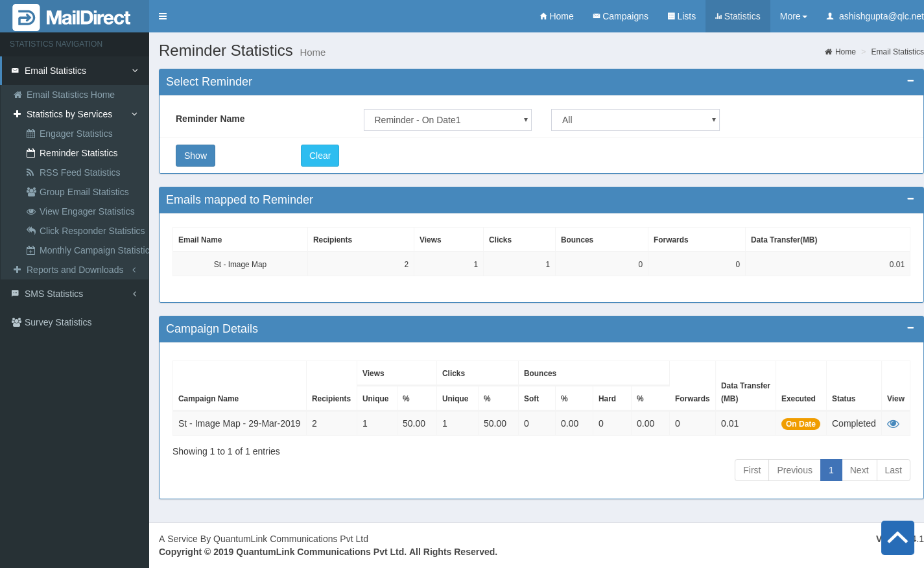Screen dimensions: 924x568
Task: Click the Next pagination button
Action: point(859,470)
